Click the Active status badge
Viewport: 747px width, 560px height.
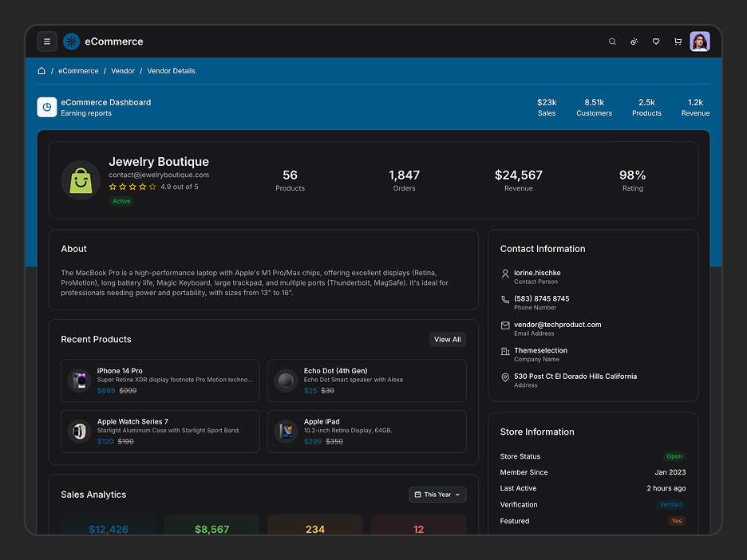(x=121, y=201)
